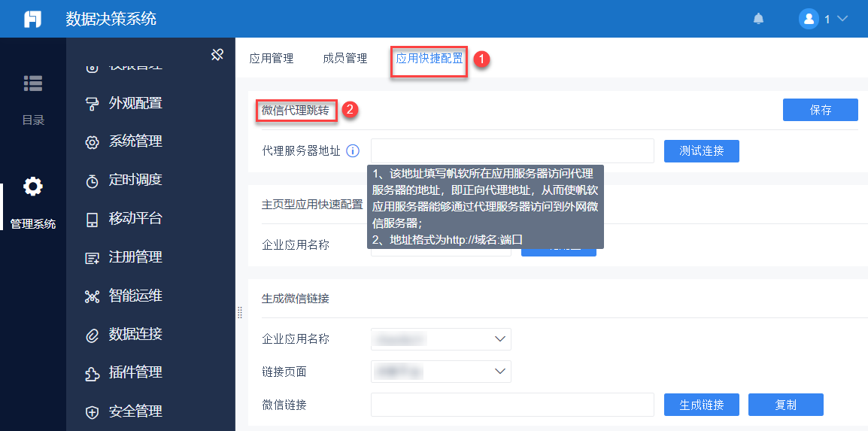Click the user avatar icon
The image size is (868, 431).
pos(809,19)
